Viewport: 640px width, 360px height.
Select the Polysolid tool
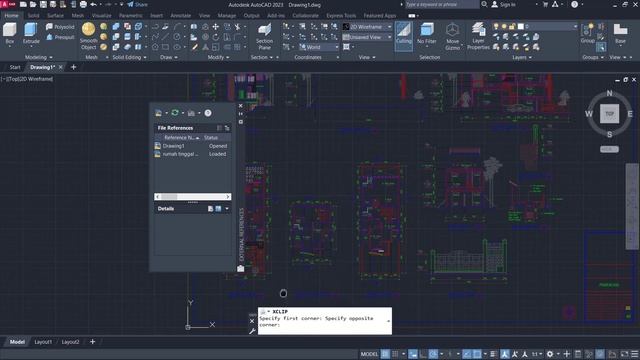point(60,27)
